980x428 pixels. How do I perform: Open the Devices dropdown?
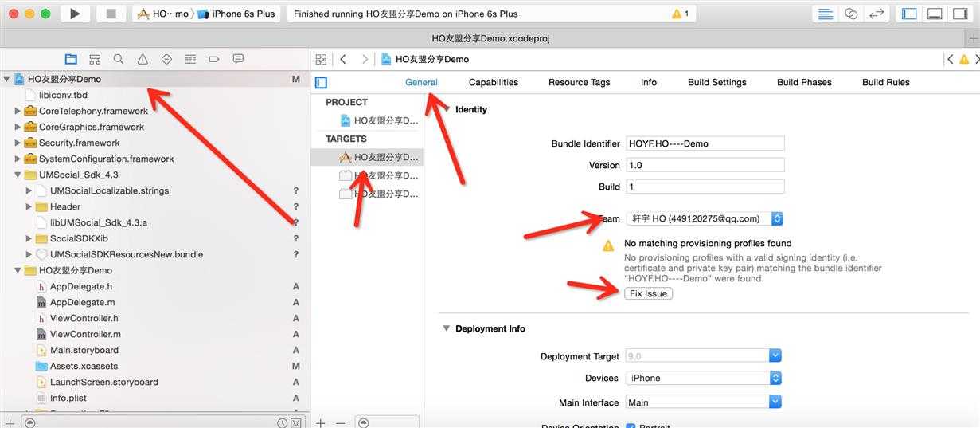pyautogui.click(x=703, y=378)
